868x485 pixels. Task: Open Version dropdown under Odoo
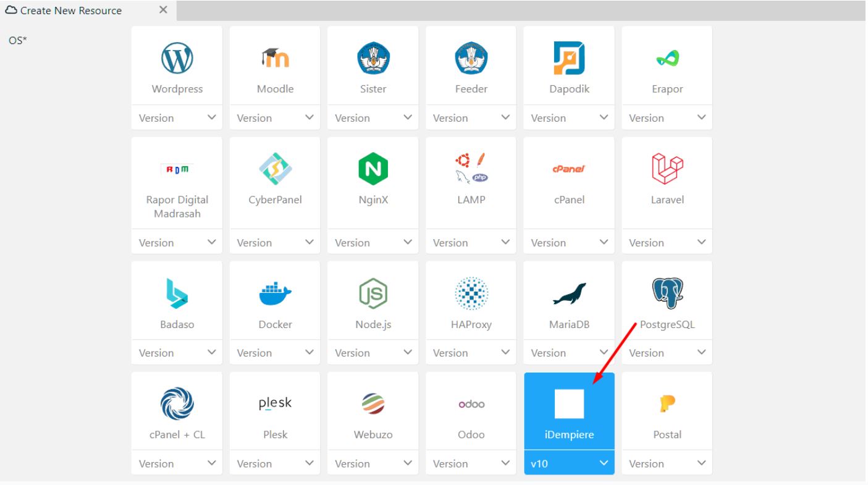tap(471, 463)
